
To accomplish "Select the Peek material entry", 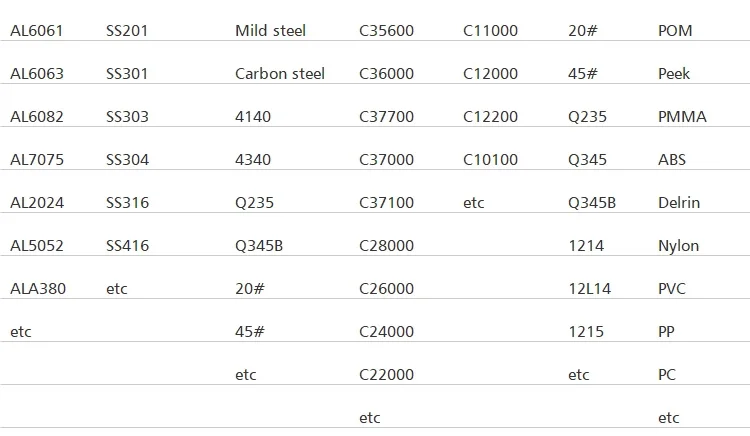I will pos(674,74).
